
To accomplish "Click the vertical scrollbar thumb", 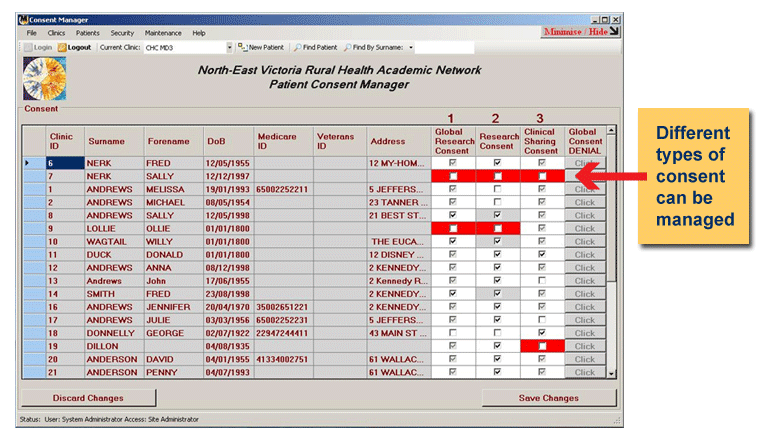I will click(611, 208).
